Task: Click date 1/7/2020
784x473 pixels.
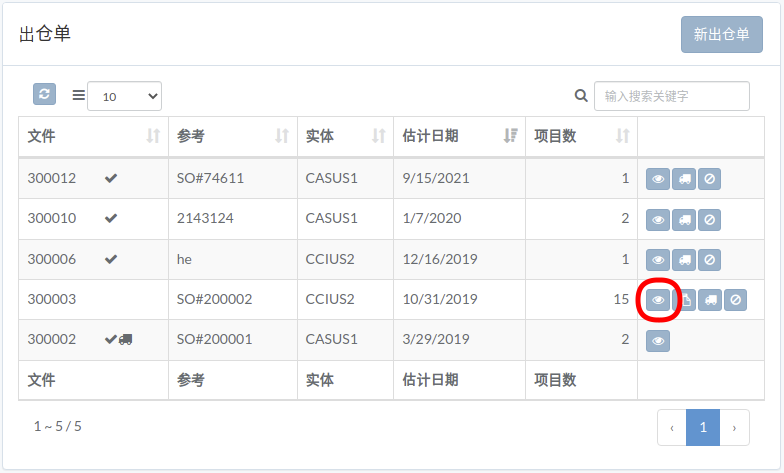Action: 432,218
